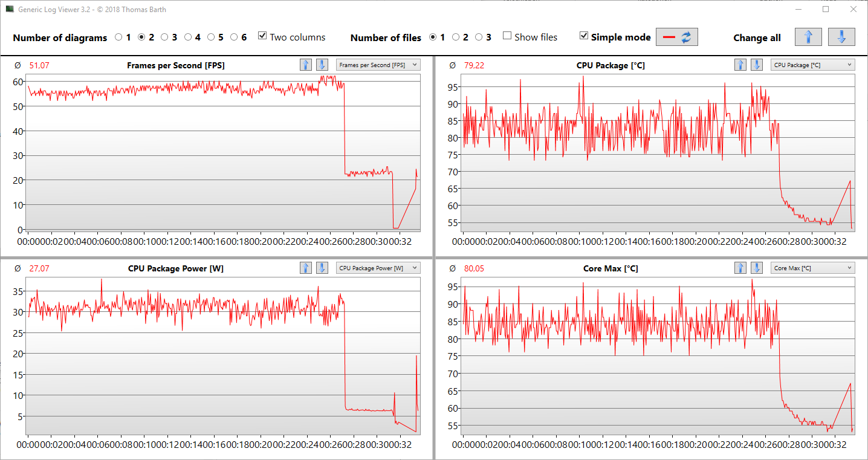
Task: Click down arrow in Frames per Second diagram
Action: pos(322,65)
